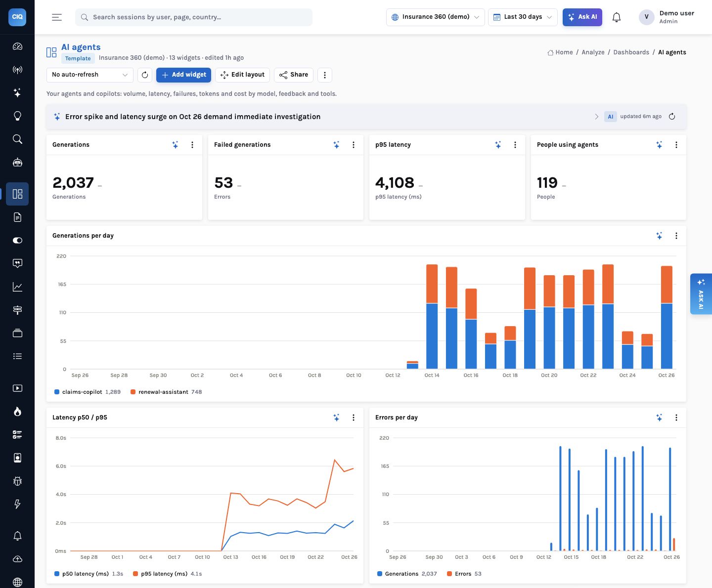The width and height of the screenshot is (712, 588).
Task: Click the orange p95 latency legend swatch
Action: (135, 574)
